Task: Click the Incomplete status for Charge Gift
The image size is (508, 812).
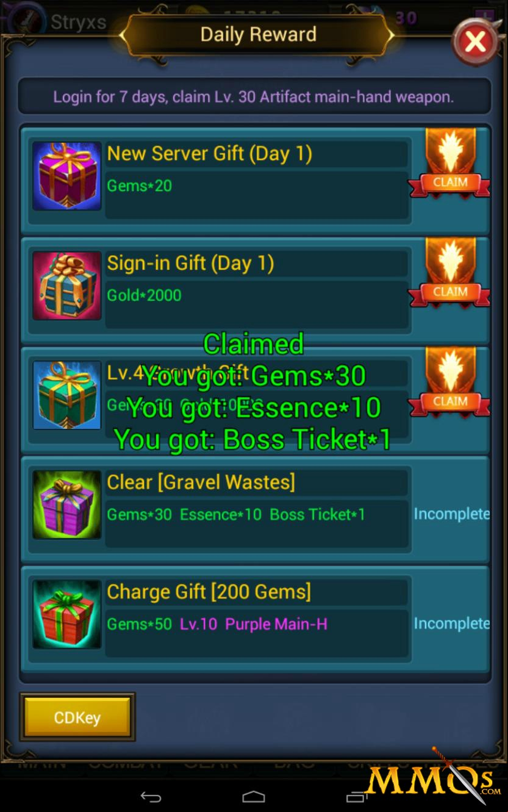Action: 451,623
